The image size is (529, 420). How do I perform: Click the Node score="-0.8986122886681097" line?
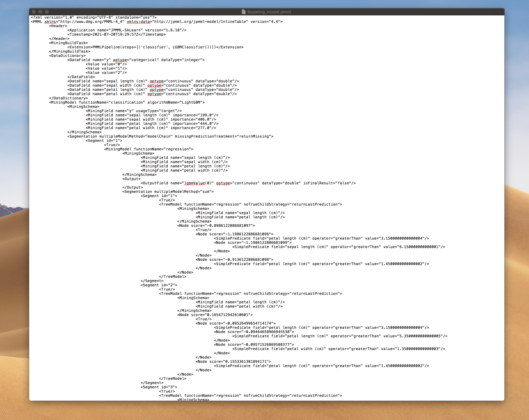pyautogui.click(x=216, y=226)
